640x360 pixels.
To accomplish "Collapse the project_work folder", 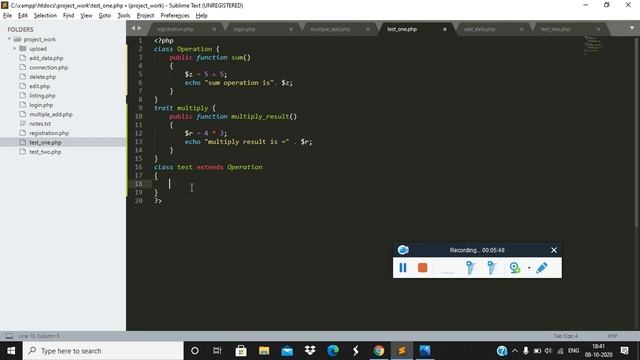I will [9, 39].
